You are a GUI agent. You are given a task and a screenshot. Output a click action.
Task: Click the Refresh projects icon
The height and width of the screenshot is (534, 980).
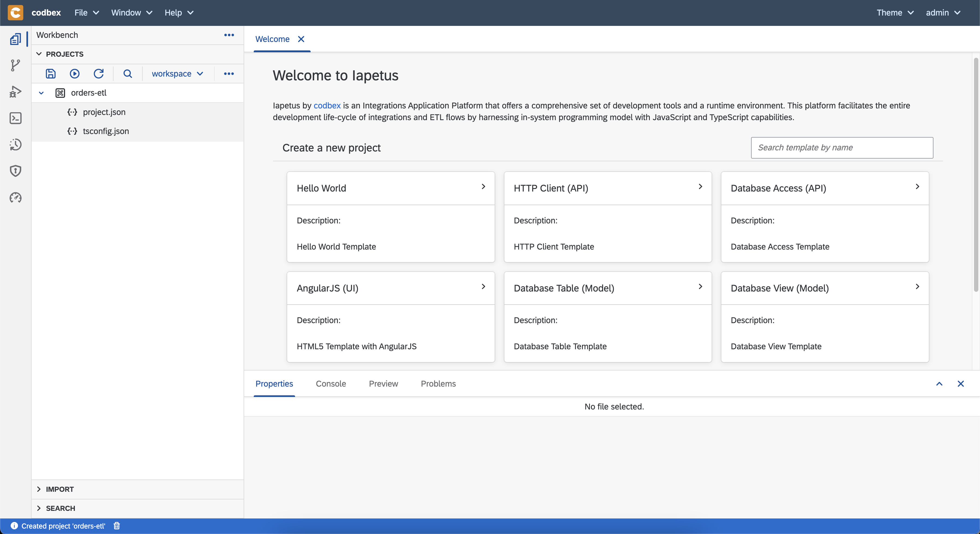tap(99, 74)
